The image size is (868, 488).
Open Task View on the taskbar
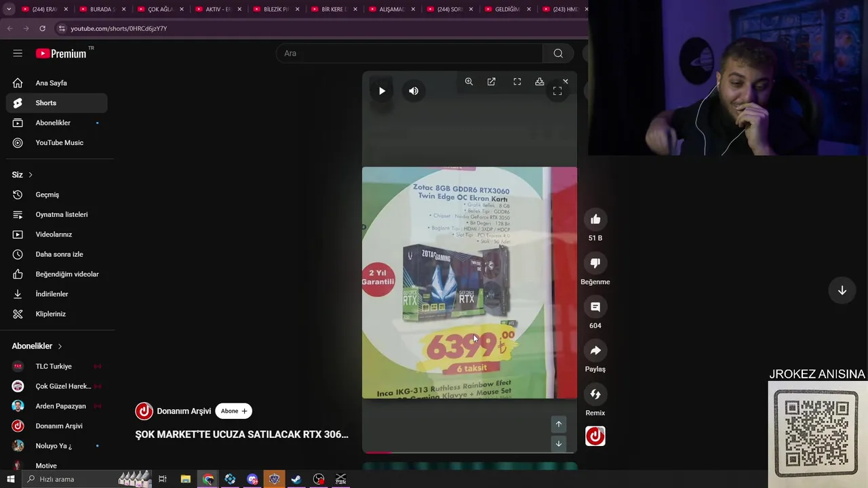click(163, 479)
